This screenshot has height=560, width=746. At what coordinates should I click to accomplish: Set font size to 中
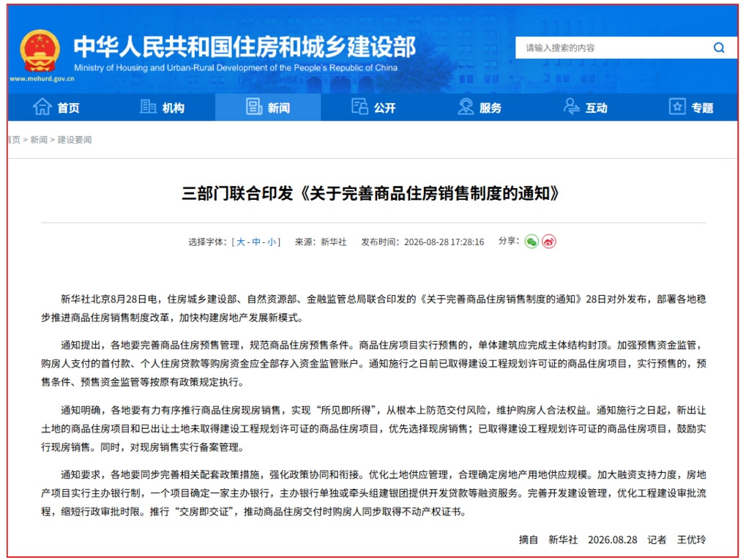point(256,242)
